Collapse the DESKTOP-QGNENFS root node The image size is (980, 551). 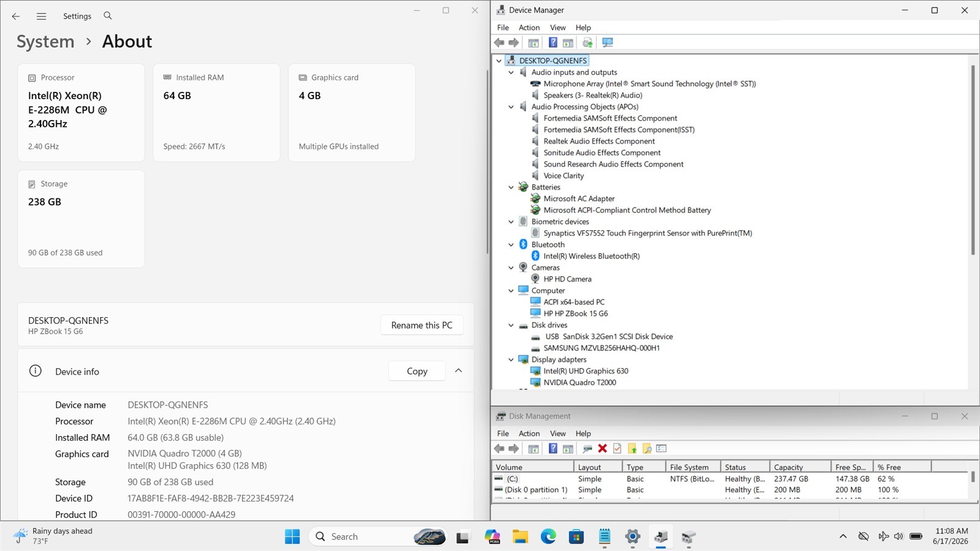[499, 61]
